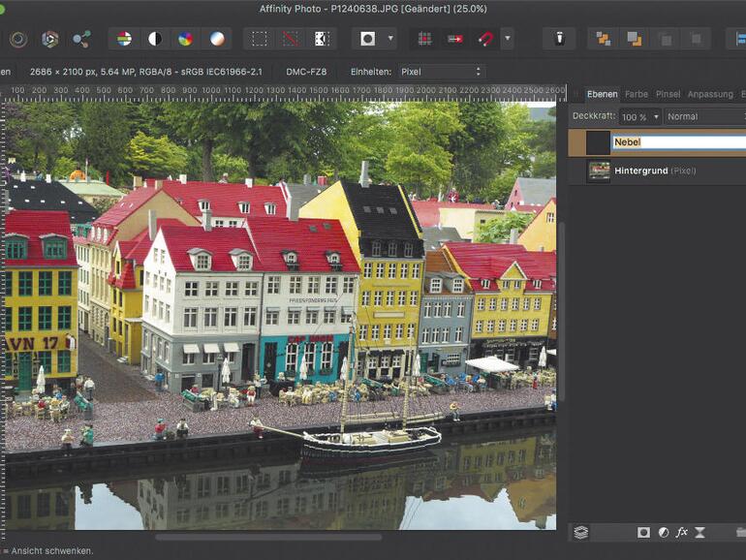The width and height of the screenshot is (746, 560).
Task: Click the Auto Colour icon
Action: (186, 39)
